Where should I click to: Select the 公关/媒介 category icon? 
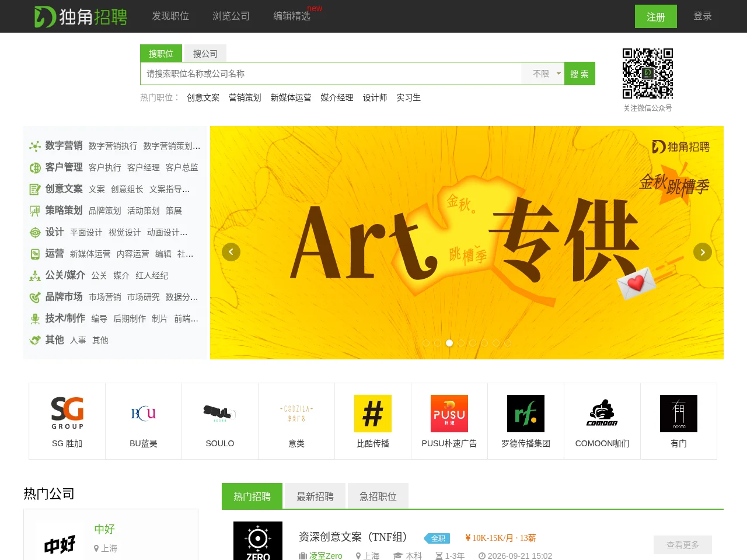tap(35, 275)
